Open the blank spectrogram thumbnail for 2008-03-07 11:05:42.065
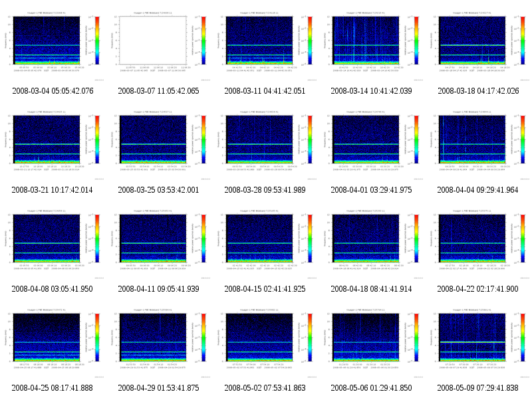532x396 pixels. (x=160, y=45)
